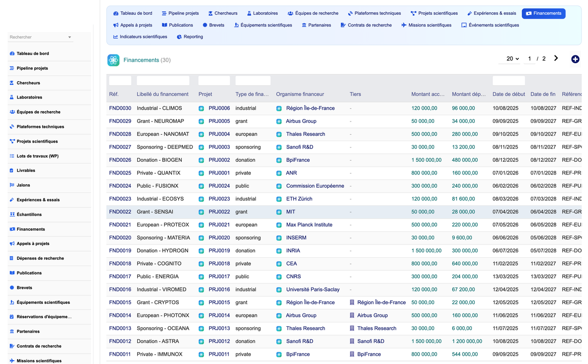Click the current page number field
The width and height of the screenshot is (588, 364).
529,59
